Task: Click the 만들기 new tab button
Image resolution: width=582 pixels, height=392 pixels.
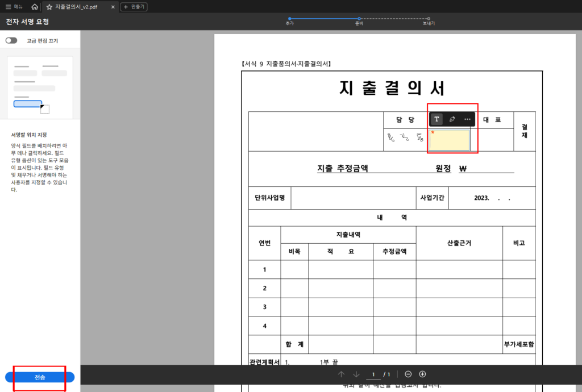Action: [x=134, y=7]
